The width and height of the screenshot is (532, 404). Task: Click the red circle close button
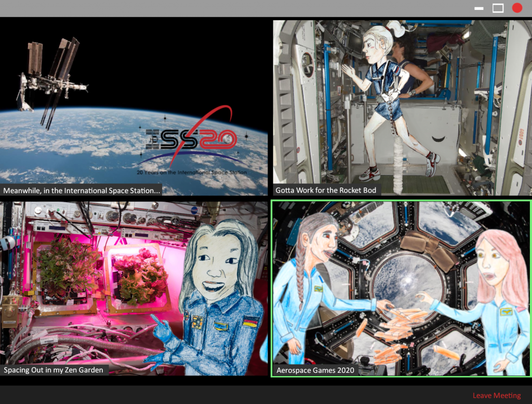click(x=517, y=8)
